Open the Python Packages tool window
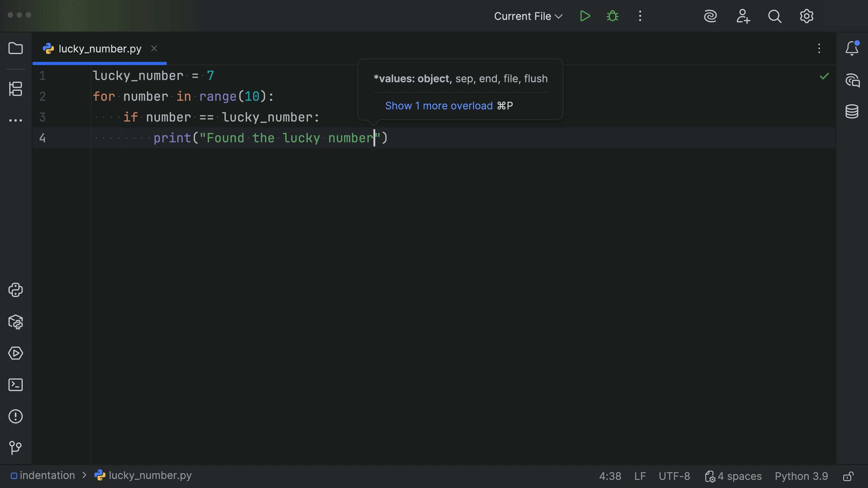Screen dimensions: 868x488 click(16, 322)
